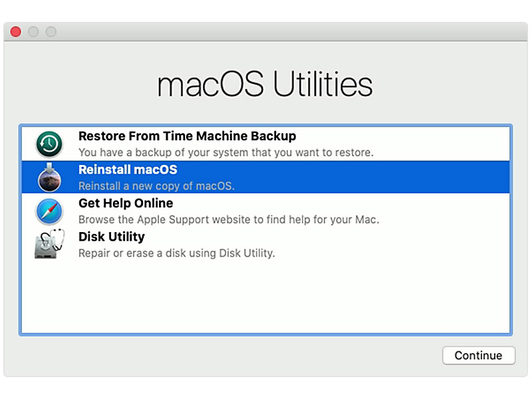Click the Safari compass icon
This screenshot has width=532, height=399.
point(49,211)
